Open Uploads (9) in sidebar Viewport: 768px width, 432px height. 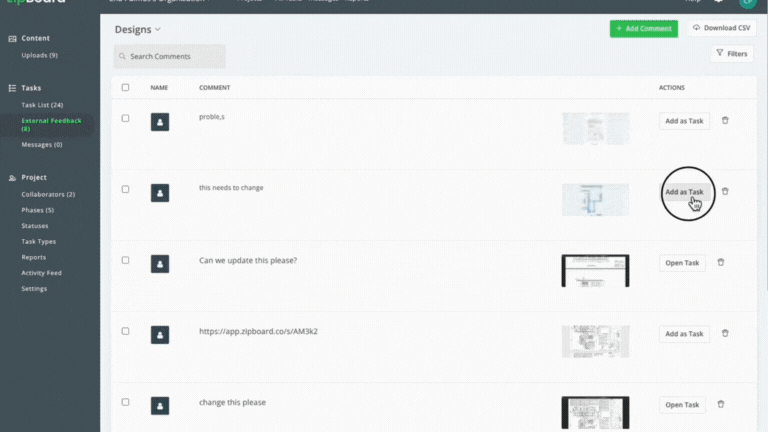coord(39,55)
